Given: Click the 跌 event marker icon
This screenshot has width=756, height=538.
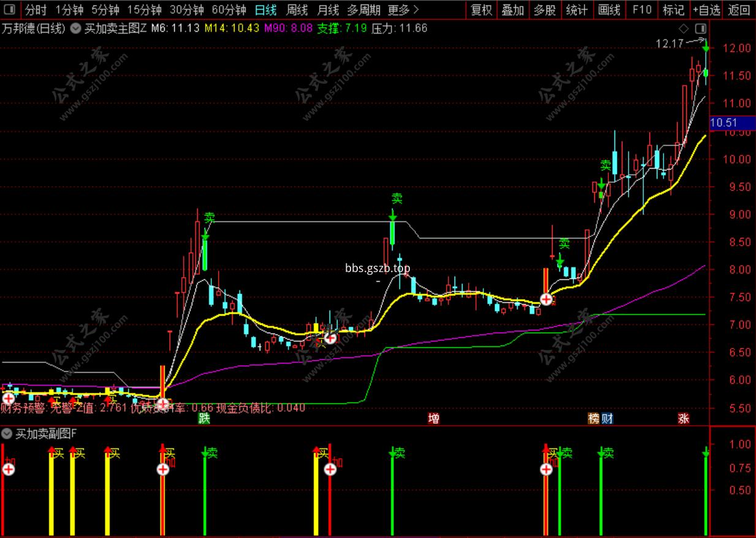Looking at the screenshot, I should [204, 419].
